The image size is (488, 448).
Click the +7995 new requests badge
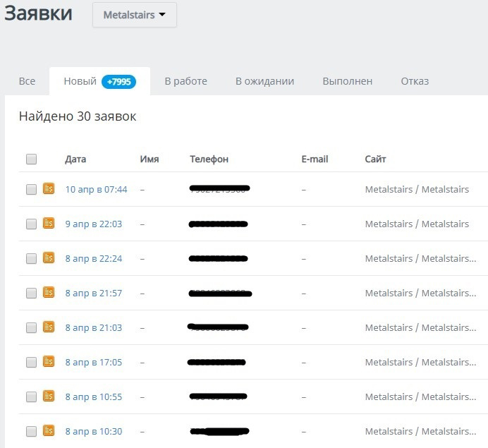pos(119,82)
